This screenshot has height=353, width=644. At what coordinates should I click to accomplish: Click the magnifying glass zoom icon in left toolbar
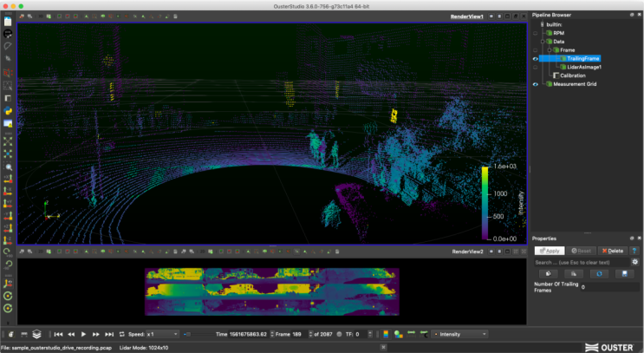(x=8, y=167)
